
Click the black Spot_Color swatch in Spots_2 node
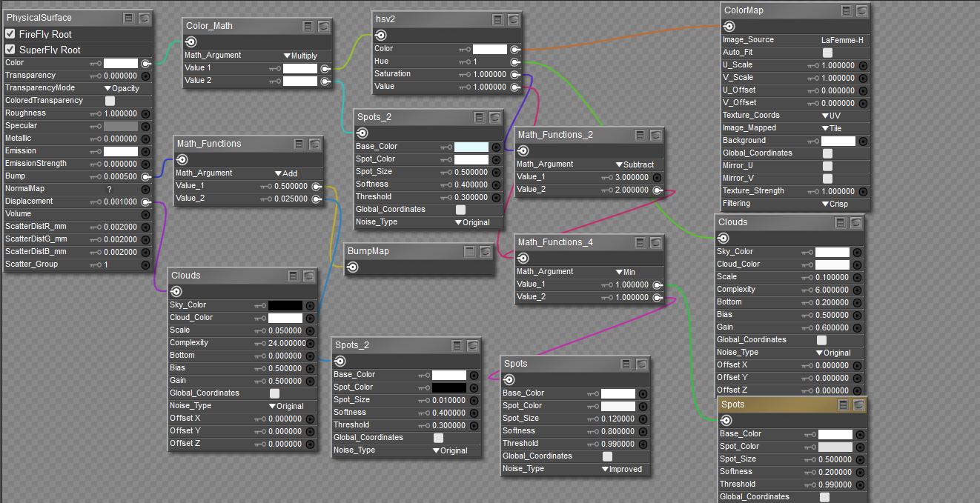[x=449, y=387]
